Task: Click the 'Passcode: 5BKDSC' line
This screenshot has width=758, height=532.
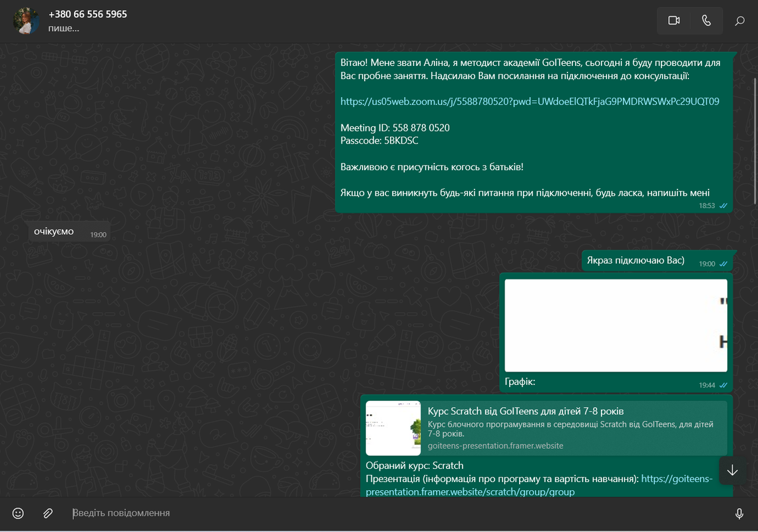Action: click(x=379, y=140)
